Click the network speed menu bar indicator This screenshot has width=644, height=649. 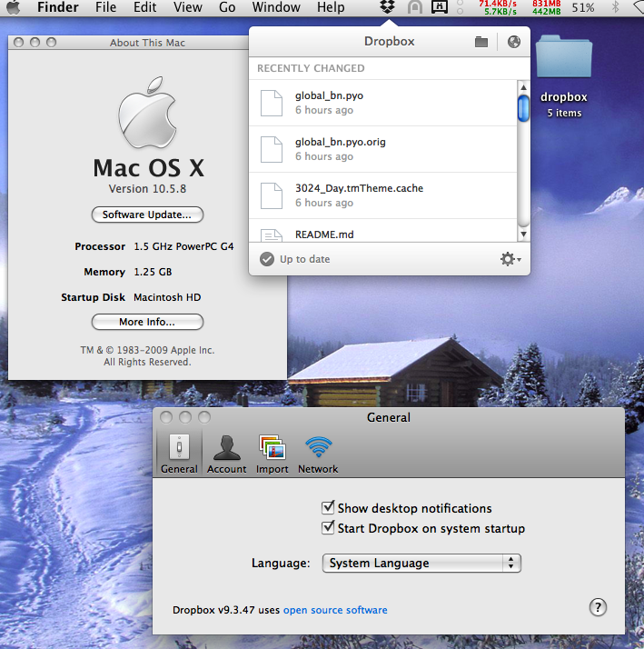tap(498, 7)
